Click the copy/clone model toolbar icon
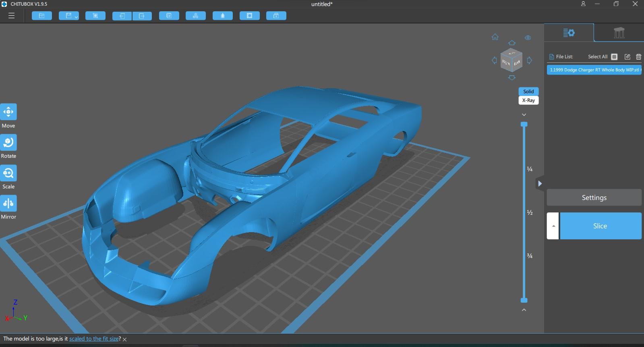The height and width of the screenshot is (347, 644). pyautogui.click(x=169, y=16)
